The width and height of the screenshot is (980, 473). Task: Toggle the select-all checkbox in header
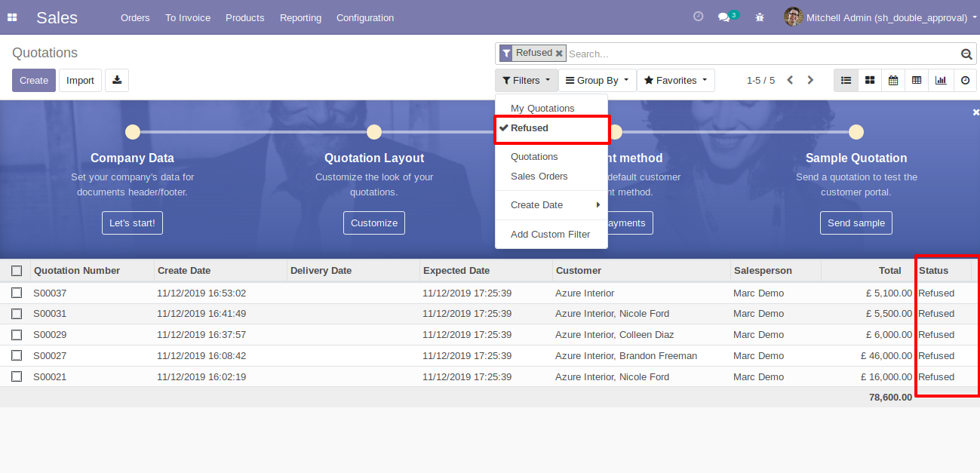click(x=17, y=271)
